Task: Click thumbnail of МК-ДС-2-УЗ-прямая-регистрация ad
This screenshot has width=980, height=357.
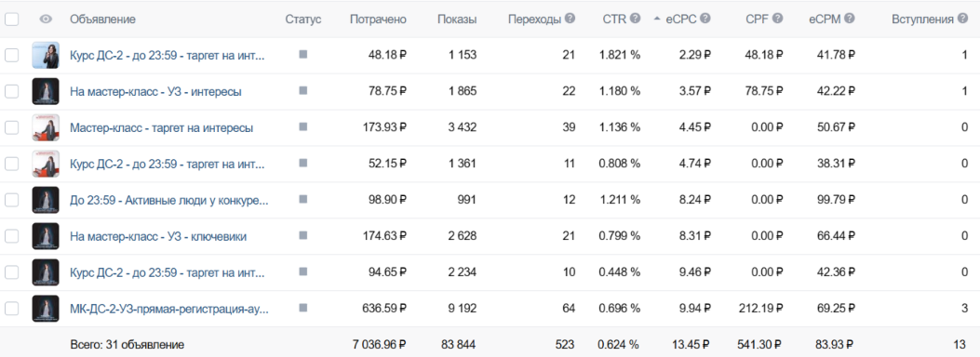Action: (x=46, y=309)
